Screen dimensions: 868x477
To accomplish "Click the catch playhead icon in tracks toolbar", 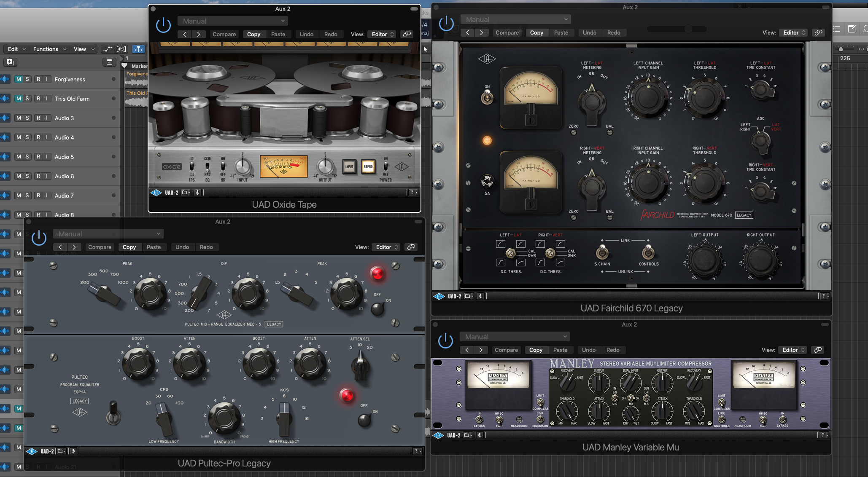I will point(138,49).
